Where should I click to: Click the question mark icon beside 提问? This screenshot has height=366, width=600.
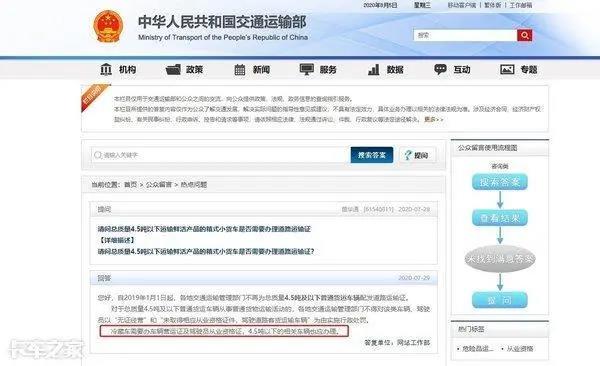[x=408, y=155]
